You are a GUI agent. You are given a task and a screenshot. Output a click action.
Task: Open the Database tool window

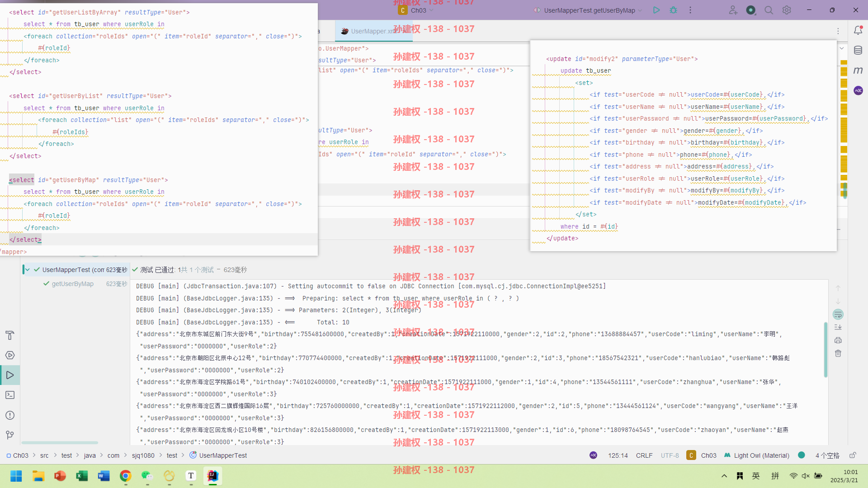point(858,50)
